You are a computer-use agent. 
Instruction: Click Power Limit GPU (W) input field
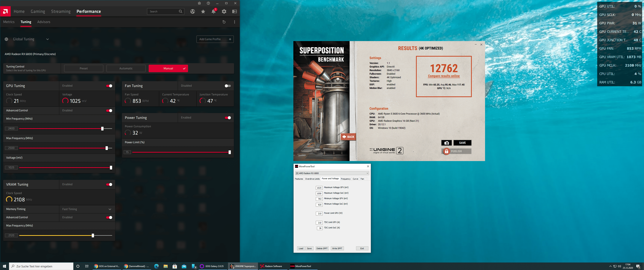(319, 214)
